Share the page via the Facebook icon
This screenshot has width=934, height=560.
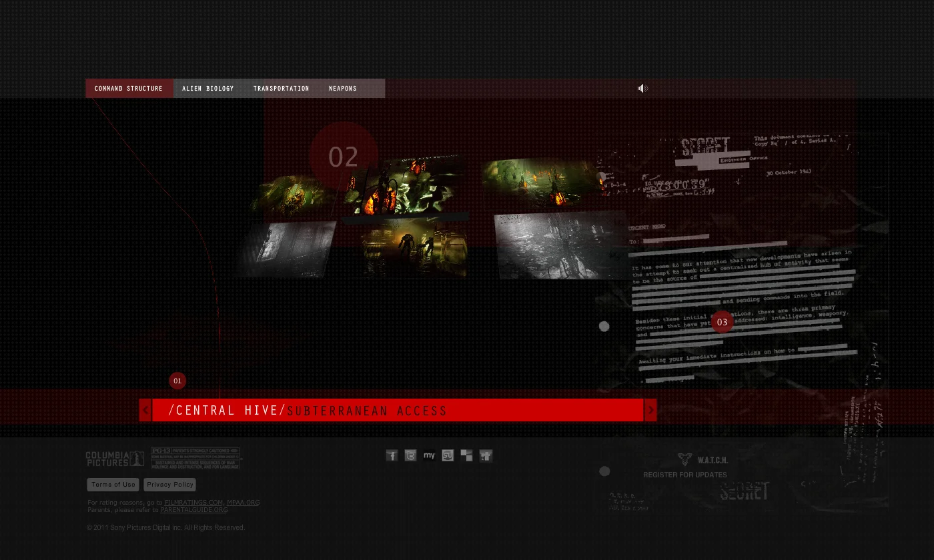coord(392,455)
